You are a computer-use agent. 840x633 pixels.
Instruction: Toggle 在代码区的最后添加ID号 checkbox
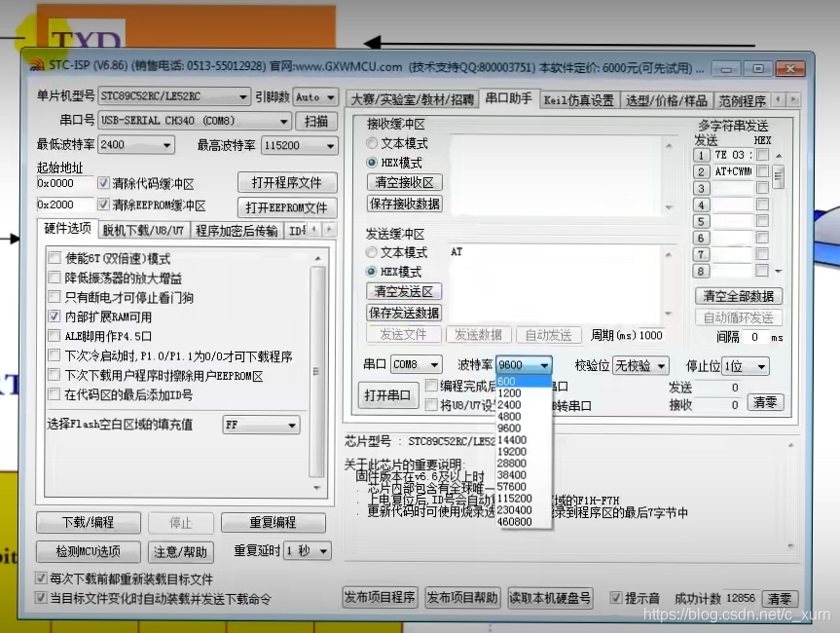point(55,394)
